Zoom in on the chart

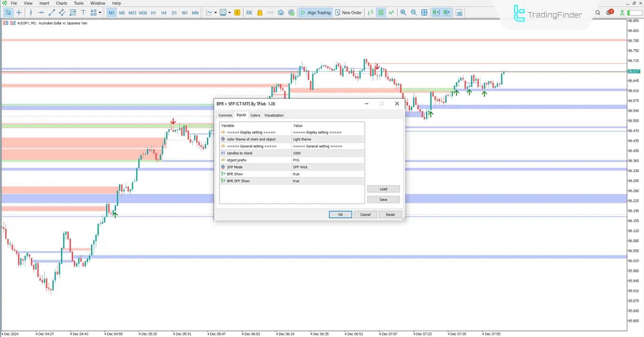[403, 13]
